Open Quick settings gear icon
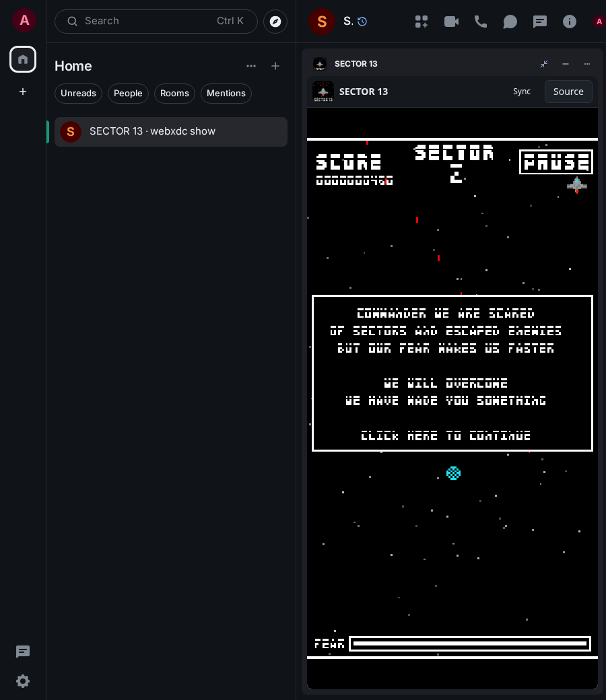The image size is (606, 700). point(23,680)
